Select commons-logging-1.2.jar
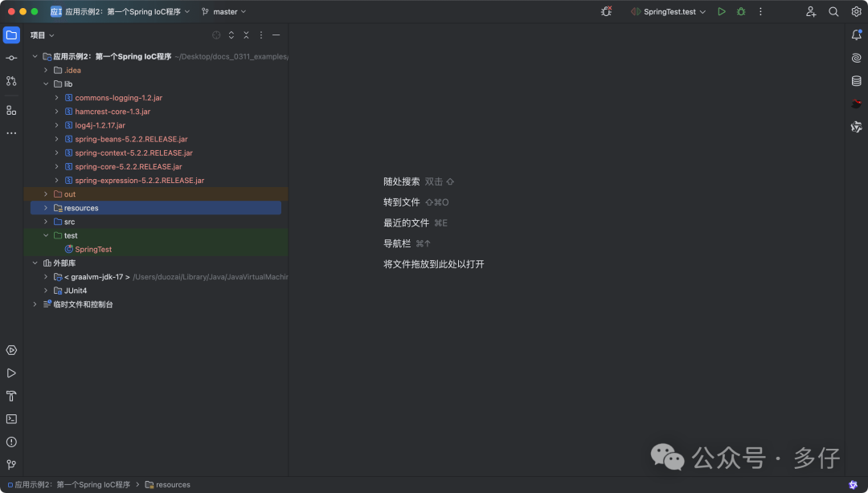 pyautogui.click(x=118, y=98)
